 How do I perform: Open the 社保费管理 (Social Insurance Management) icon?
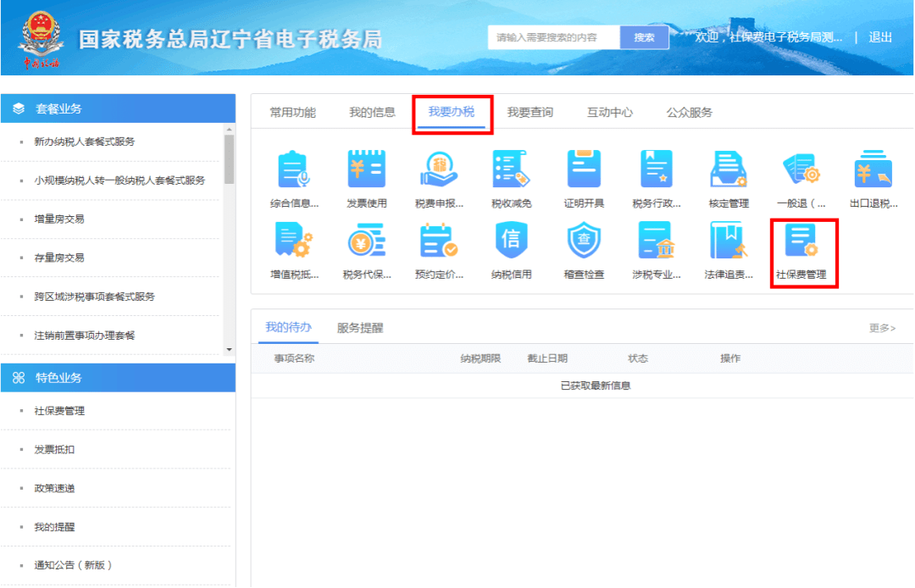(x=803, y=253)
